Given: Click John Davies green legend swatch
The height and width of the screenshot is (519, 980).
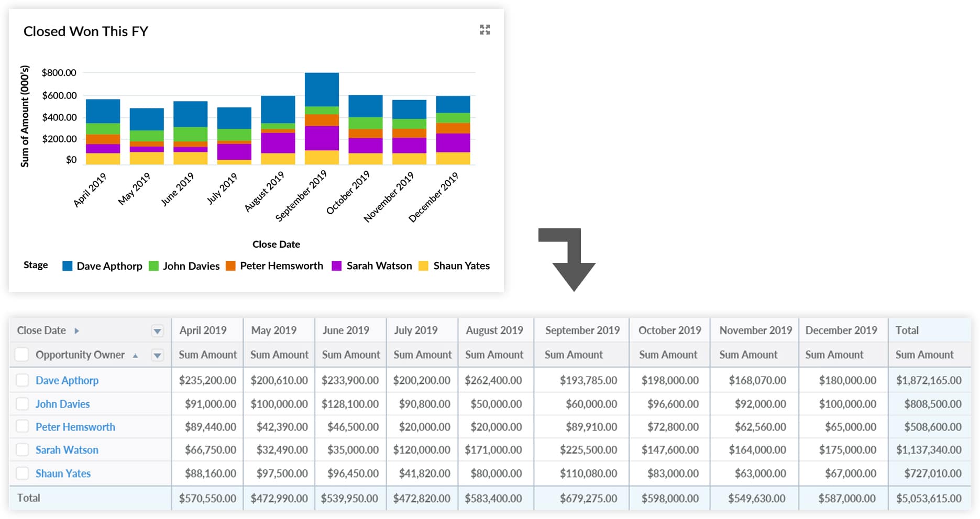Looking at the screenshot, I should [153, 266].
